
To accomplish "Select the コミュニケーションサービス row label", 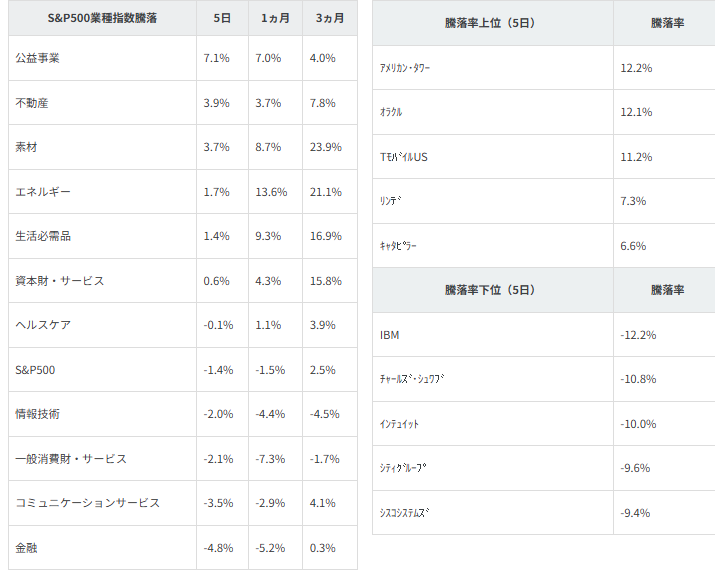I will click(88, 503).
